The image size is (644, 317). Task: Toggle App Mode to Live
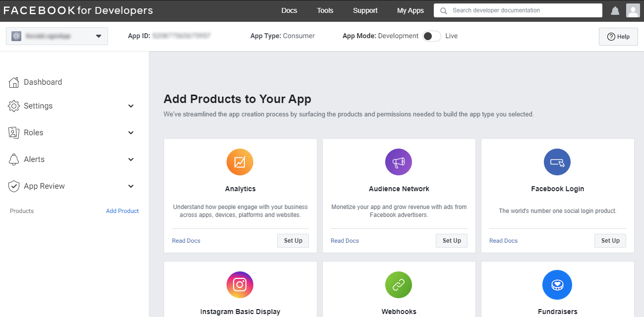432,36
